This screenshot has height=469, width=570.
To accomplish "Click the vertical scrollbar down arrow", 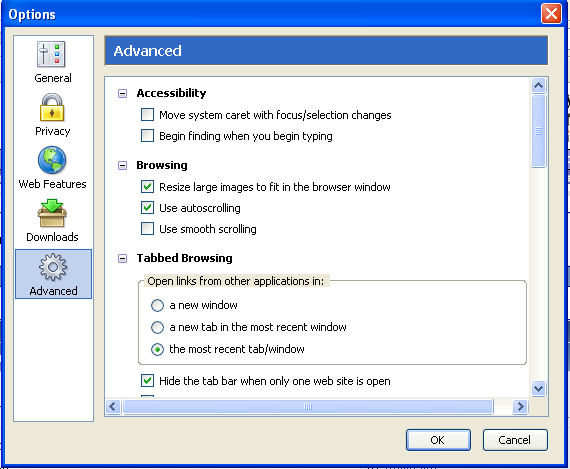I will [x=538, y=388].
